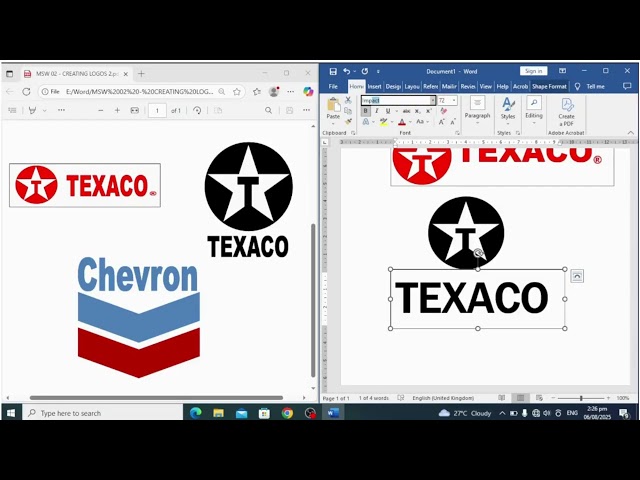Search within the PDF using magnifier icon
The height and width of the screenshot is (480, 640).
tap(268, 110)
